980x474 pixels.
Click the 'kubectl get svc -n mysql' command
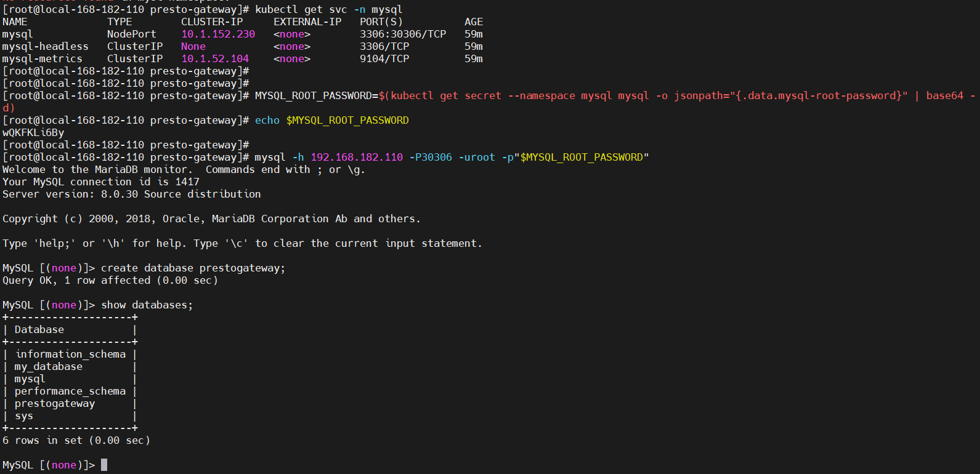[329, 10]
